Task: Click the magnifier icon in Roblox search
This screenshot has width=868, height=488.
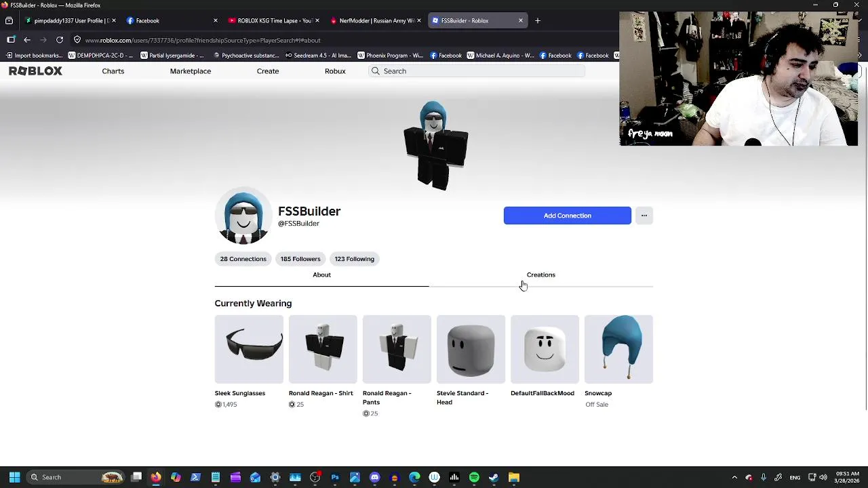Action: (x=375, y=71)
